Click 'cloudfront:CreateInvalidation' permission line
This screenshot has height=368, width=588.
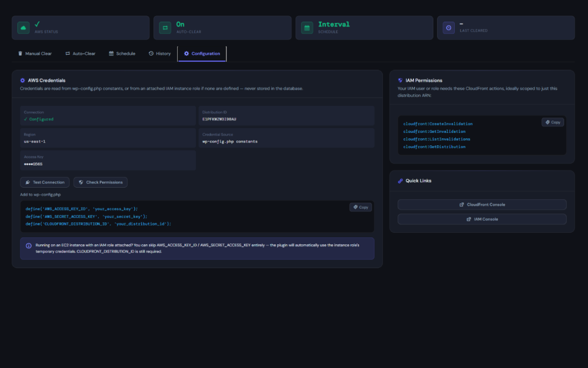click(x=438, y=124)
